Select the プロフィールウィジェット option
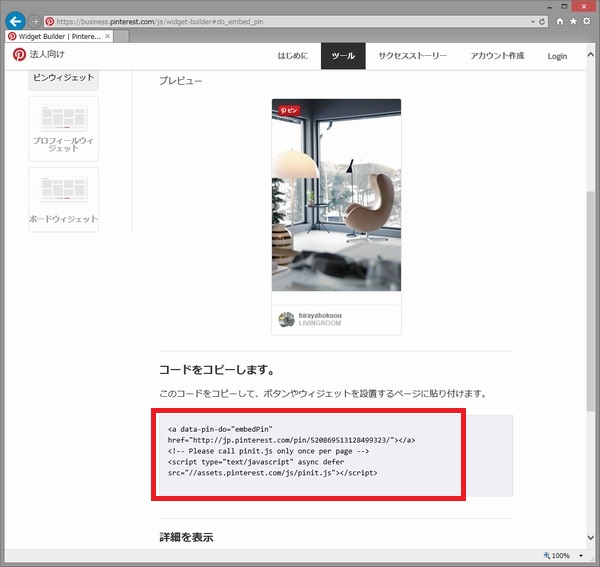This screenshot has height=567, width=600. point(63,125)
